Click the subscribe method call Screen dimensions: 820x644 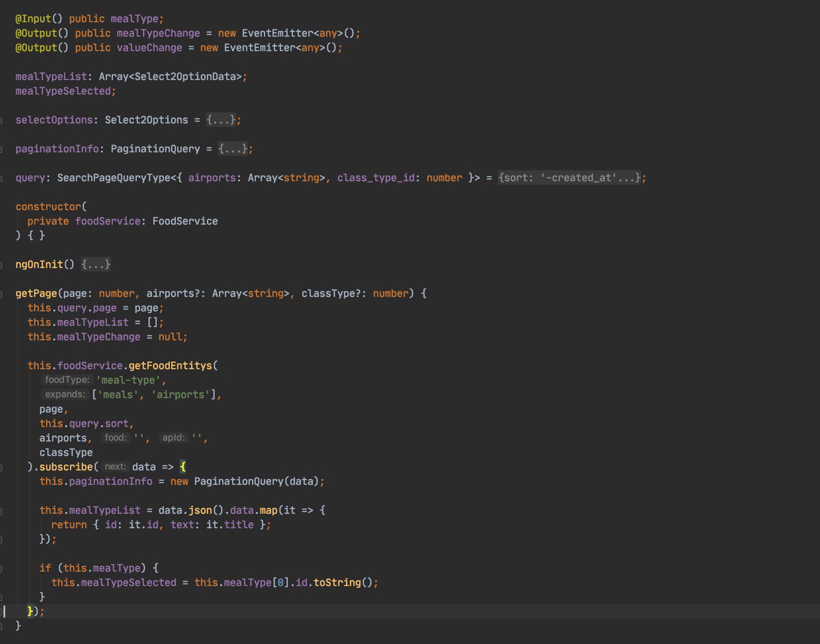[x=66, y=467]
